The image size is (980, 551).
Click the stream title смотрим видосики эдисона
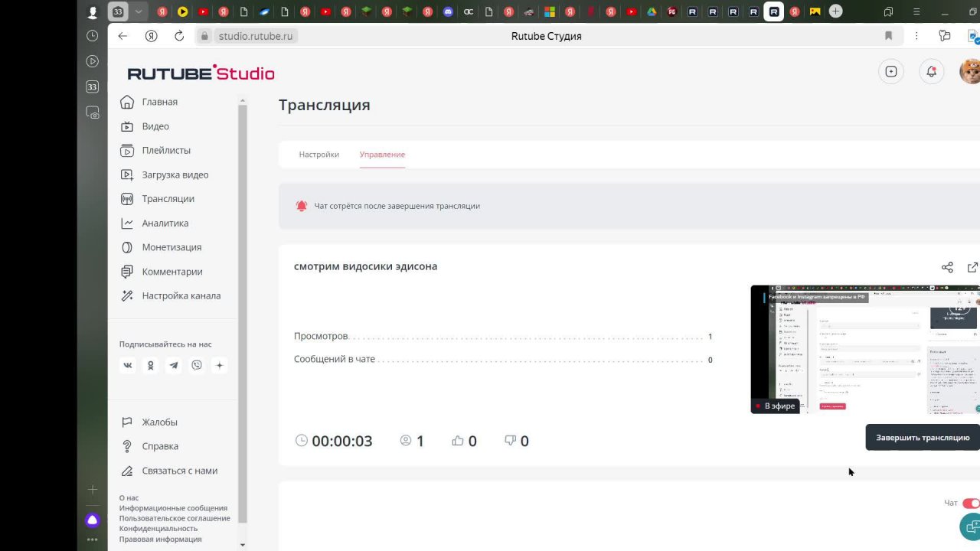366,266
